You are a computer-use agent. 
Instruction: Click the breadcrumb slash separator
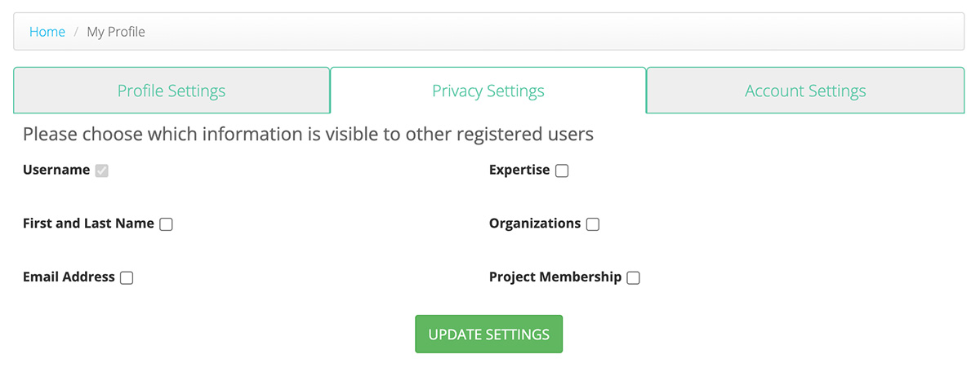pos(76,32)
